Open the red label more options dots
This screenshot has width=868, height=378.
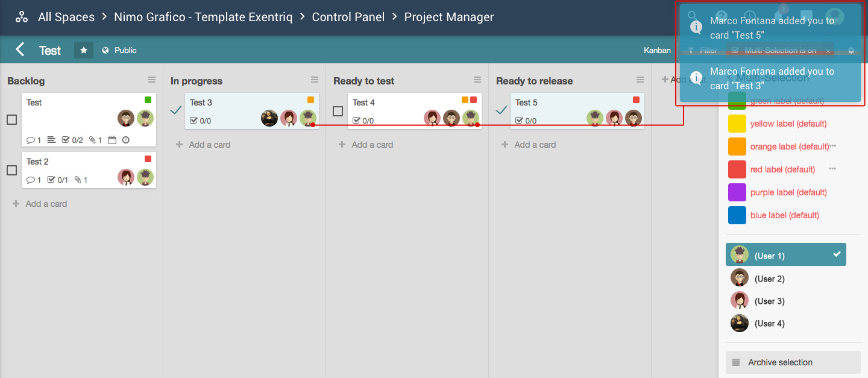832,169
